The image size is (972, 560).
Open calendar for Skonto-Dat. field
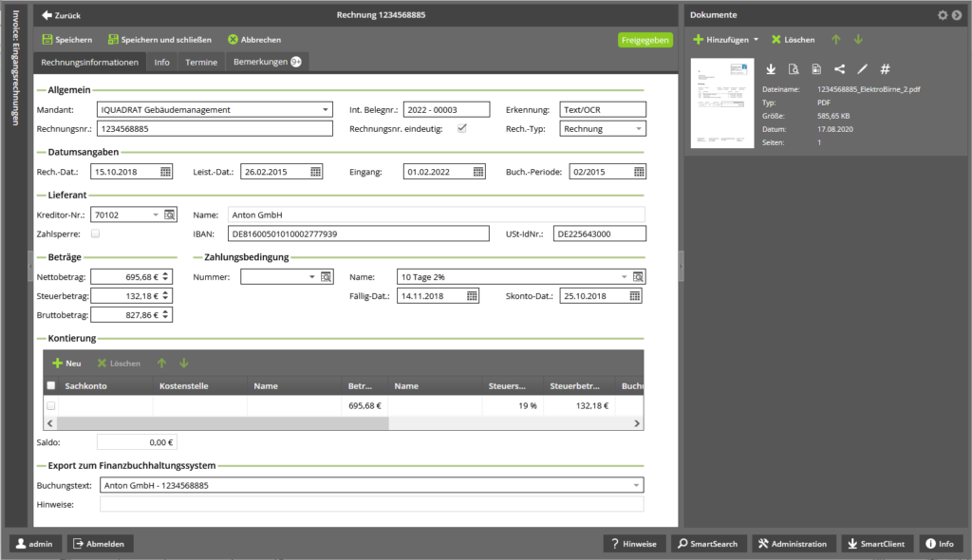click(635, 296)
